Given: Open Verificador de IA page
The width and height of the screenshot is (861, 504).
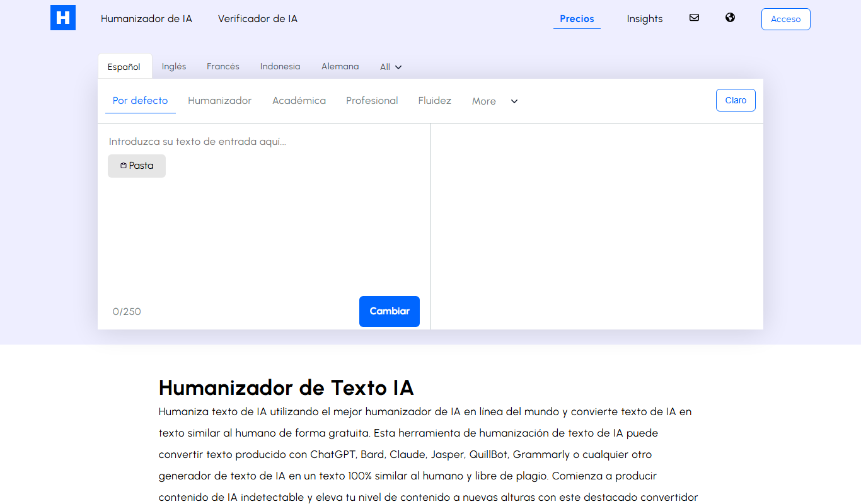Looking at the screenshot, I should click(258, 19).
